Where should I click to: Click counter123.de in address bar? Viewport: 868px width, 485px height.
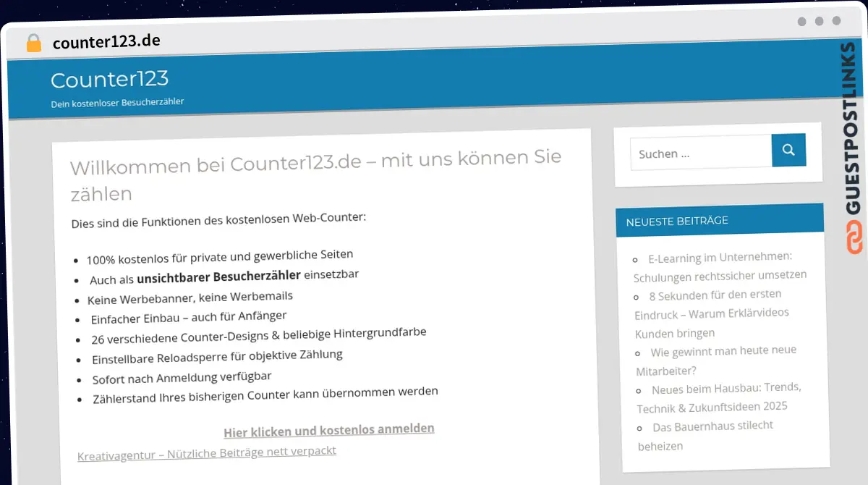point(106,41)
